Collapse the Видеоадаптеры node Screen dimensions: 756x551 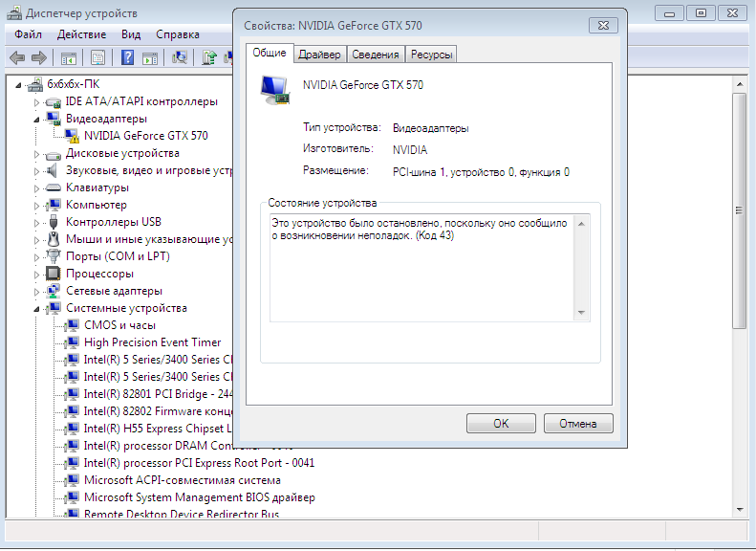(36, 120)
